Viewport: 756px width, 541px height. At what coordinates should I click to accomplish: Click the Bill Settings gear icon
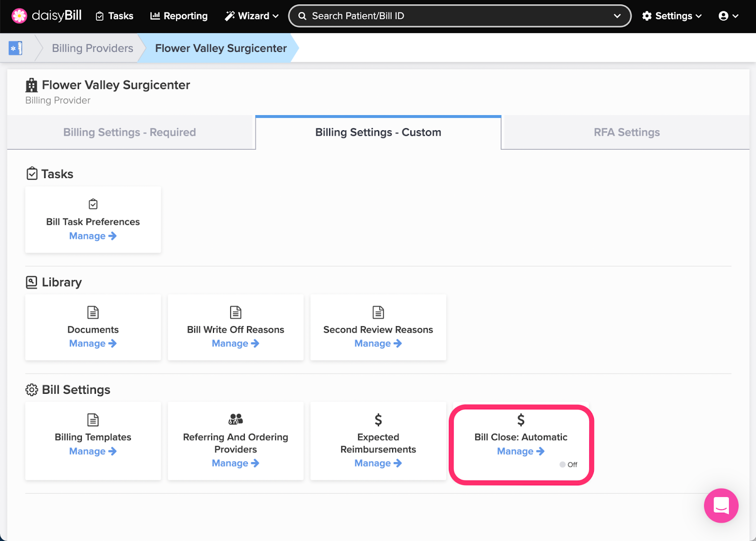click(32, 390)
